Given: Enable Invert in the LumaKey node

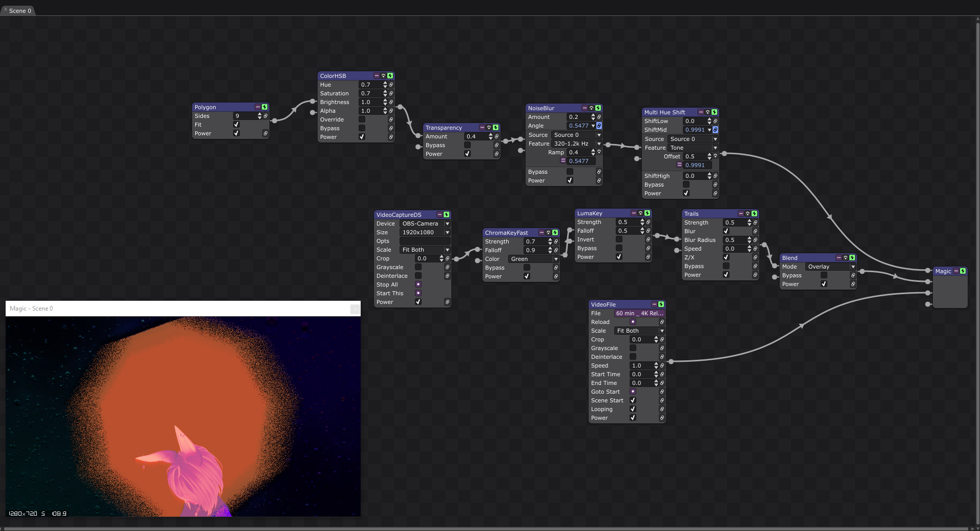Looking at the screenshot, I should pos(619,239).
